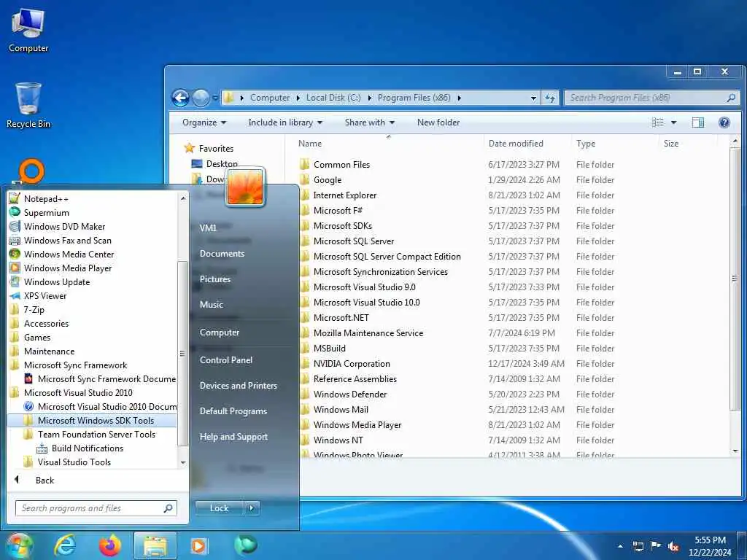
Task: Click the Explorer forward arrow button
Action: [x=201, y=98]
